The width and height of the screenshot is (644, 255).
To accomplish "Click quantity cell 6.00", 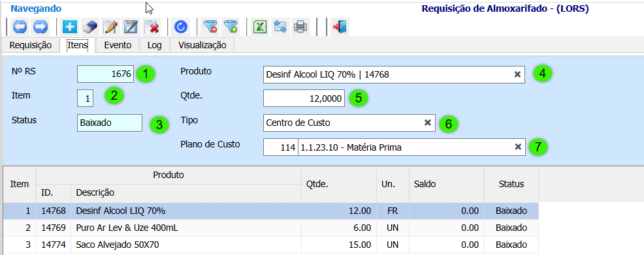I will click(339, 228).
